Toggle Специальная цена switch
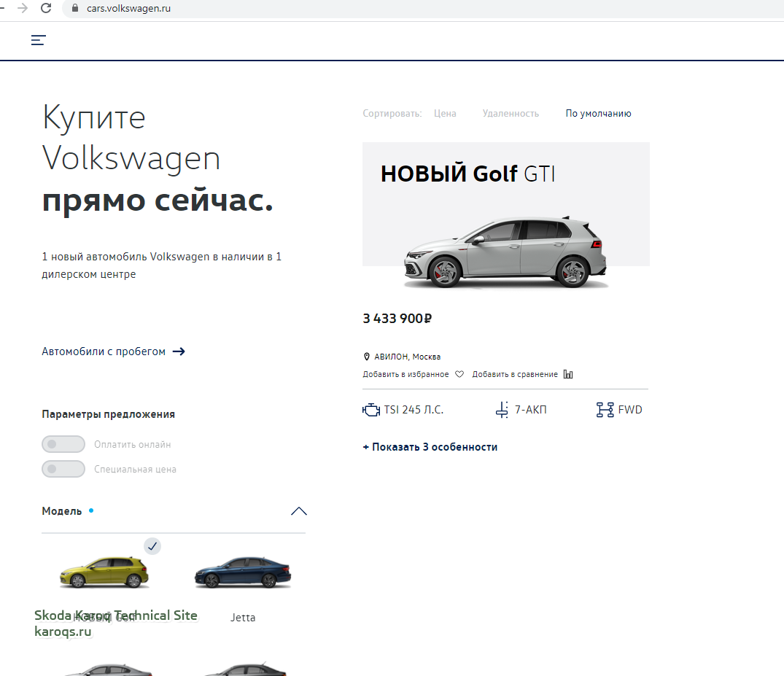The height and width of the screenshot is (676, 784). 63,469
